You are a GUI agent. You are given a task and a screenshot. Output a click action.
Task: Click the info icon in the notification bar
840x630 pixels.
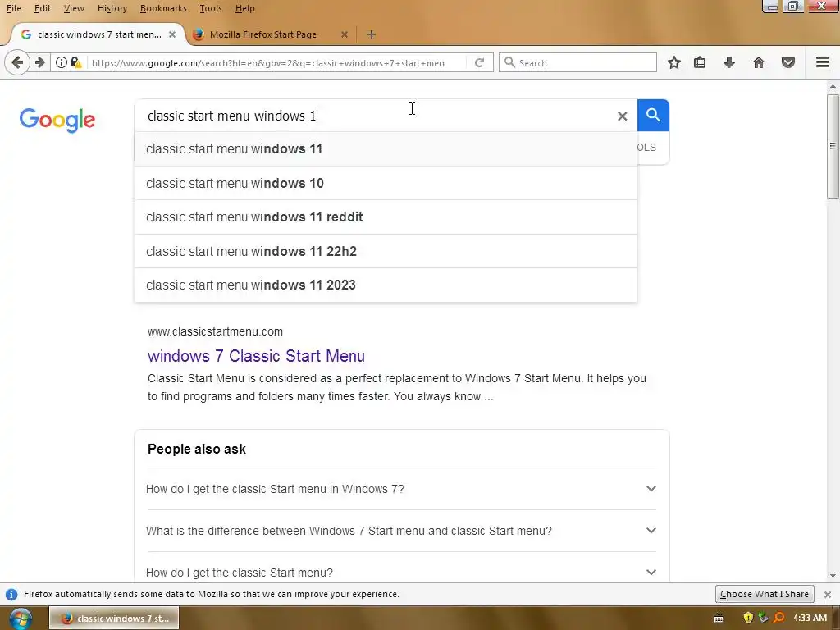tap(11, 594)
